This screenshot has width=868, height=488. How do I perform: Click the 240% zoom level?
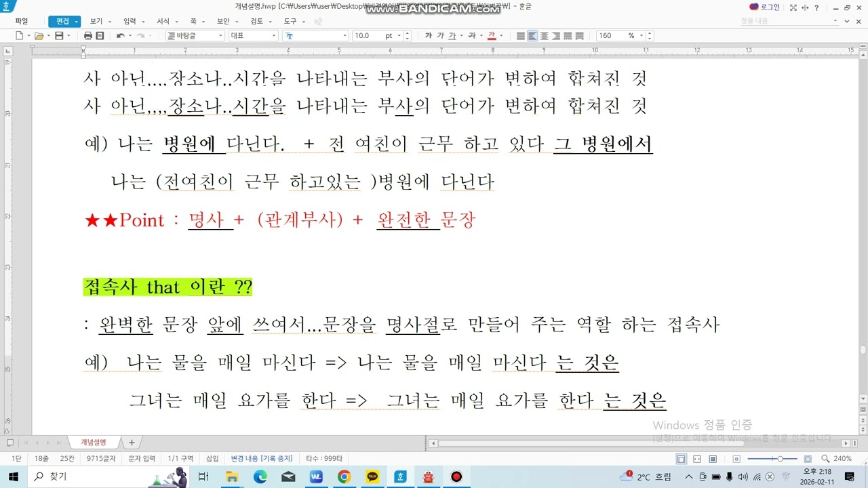pyautogui.click(x=843, y=459)
